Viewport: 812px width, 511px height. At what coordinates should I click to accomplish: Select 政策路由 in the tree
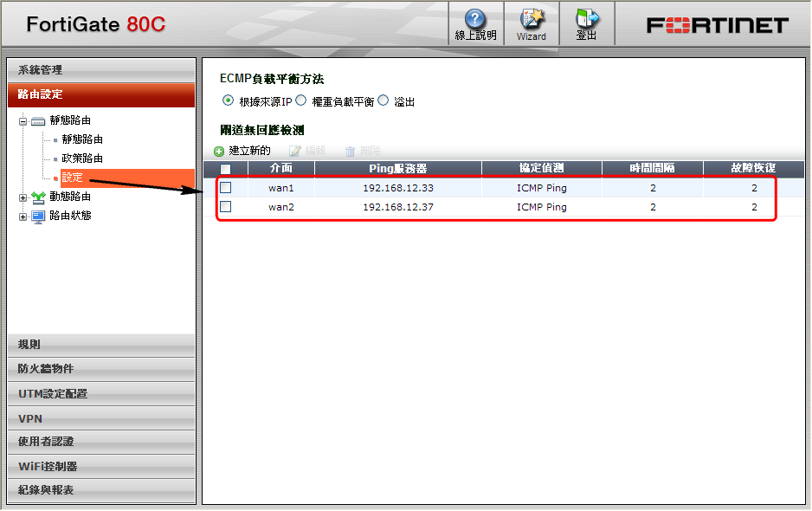click(x=82, y=158)
